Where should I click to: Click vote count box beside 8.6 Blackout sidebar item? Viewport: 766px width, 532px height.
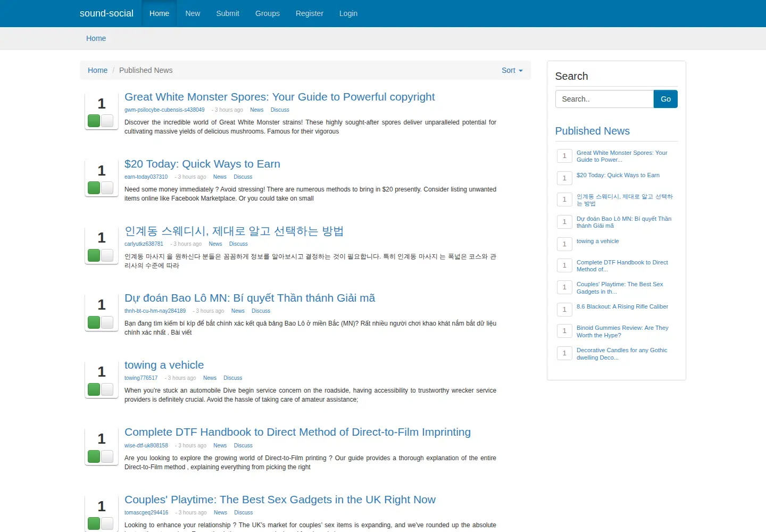564,310
